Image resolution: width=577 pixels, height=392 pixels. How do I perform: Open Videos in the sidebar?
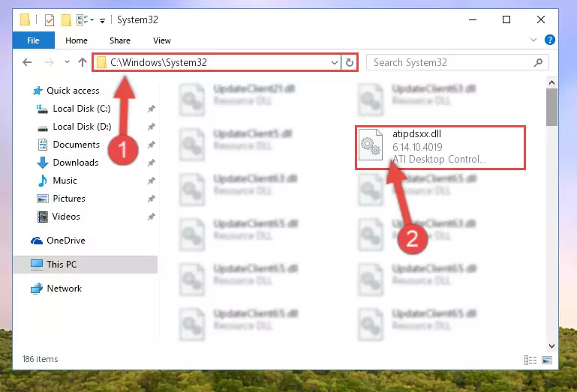[x=59, y=217]
